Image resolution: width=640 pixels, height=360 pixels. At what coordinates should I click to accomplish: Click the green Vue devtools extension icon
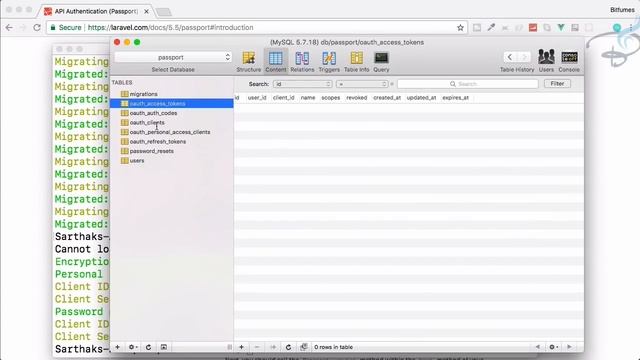tap(561, 28)
